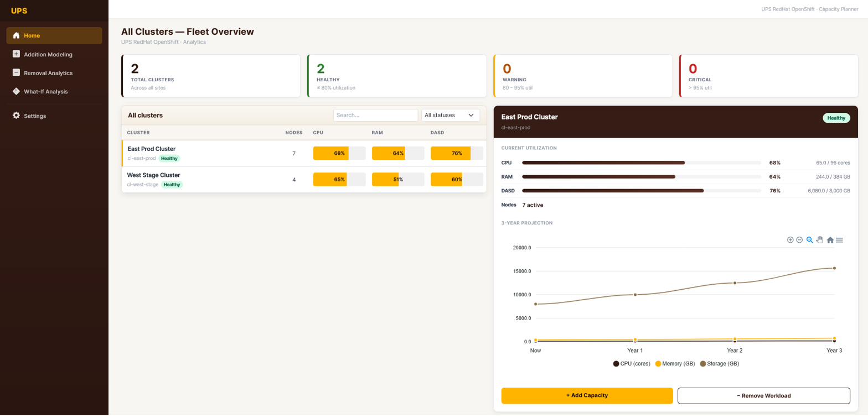
Task: Click the CPU column header
Action: pyautogui.click(x=318, y=133)
